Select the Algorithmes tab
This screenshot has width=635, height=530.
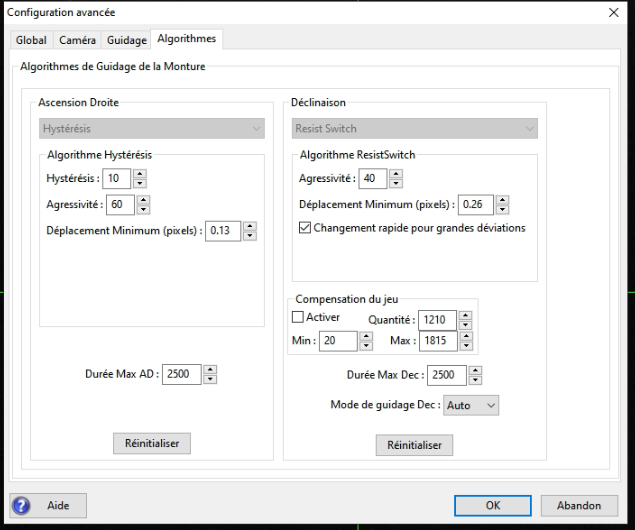click(x=186, y=39)
